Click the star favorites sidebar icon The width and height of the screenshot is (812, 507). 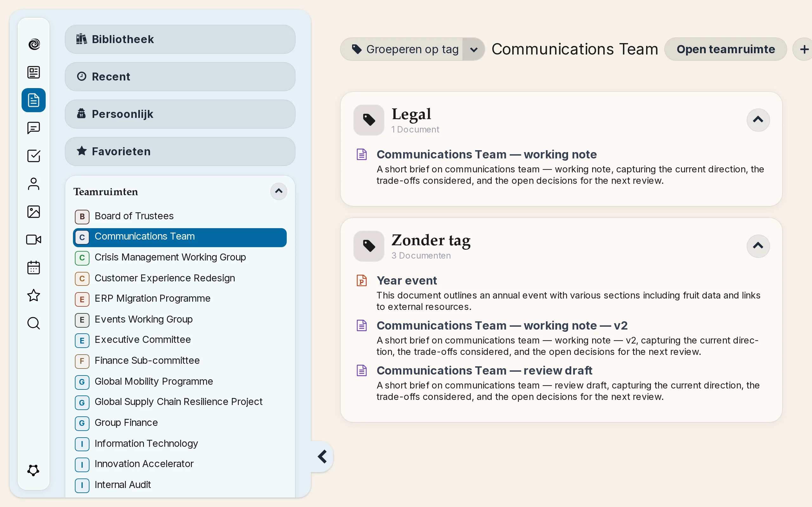tap(34, 295)
